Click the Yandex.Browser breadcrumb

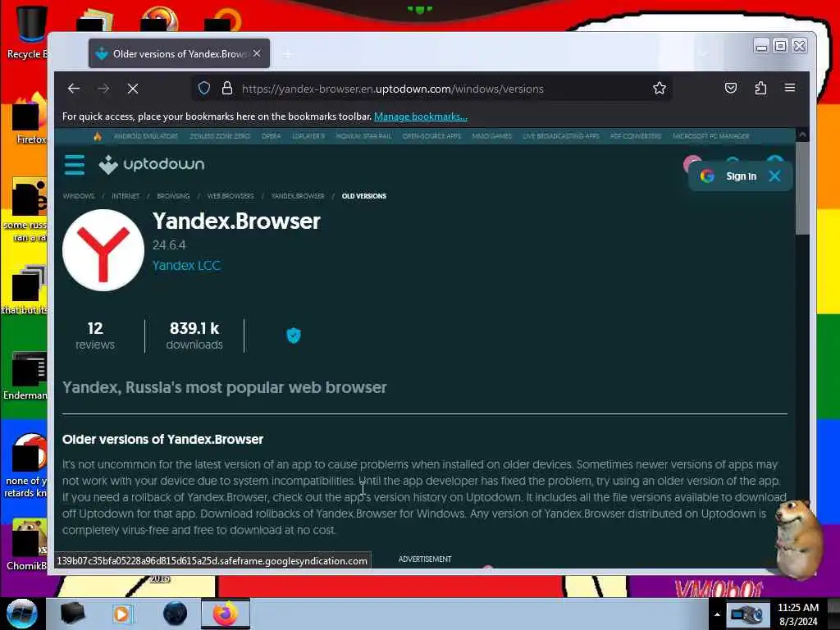pos(298,196)
